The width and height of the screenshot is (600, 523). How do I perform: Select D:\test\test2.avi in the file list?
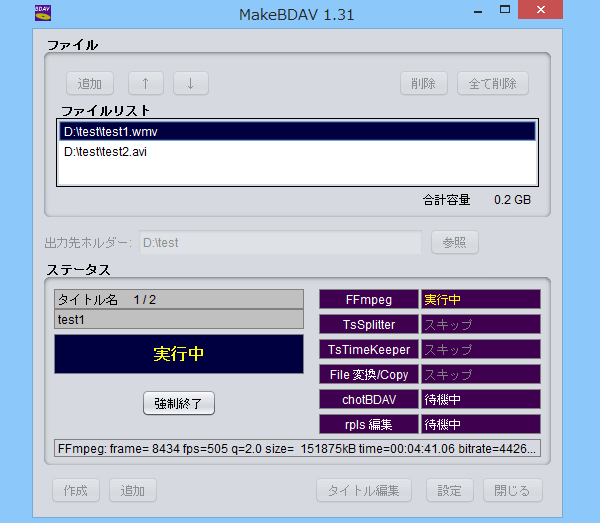297,152
